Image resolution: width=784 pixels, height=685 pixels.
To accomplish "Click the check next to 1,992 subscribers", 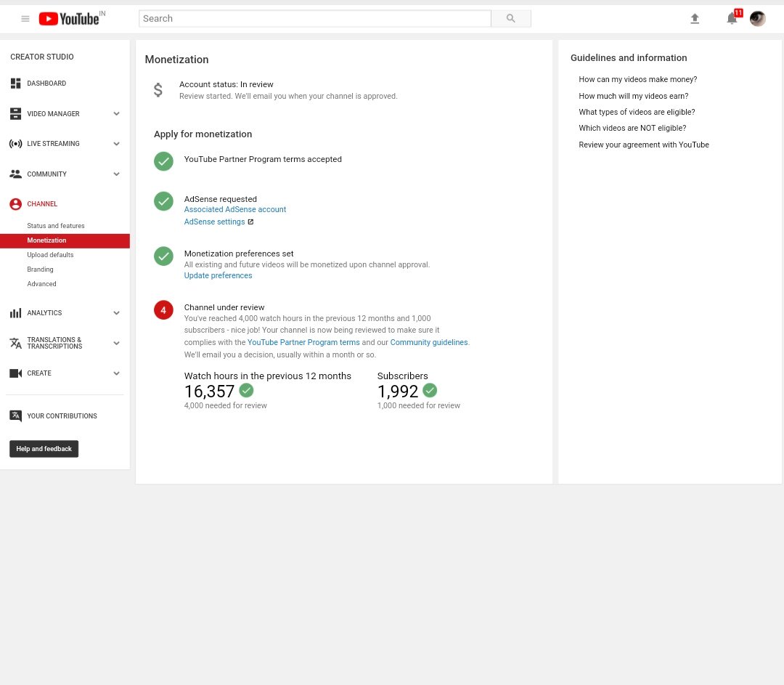I will 430,390.
